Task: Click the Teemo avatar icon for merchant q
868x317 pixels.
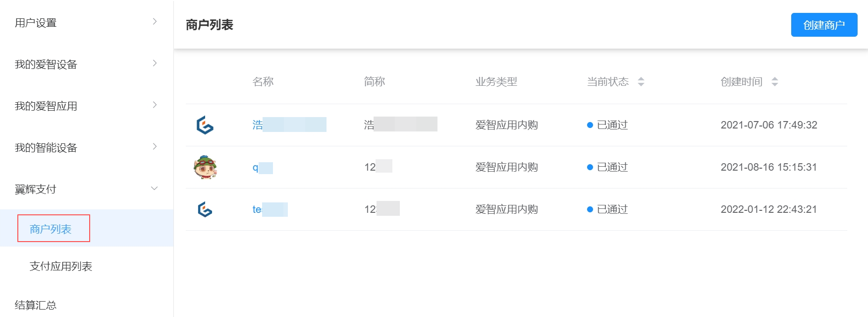Action: (x=206, y=167)
